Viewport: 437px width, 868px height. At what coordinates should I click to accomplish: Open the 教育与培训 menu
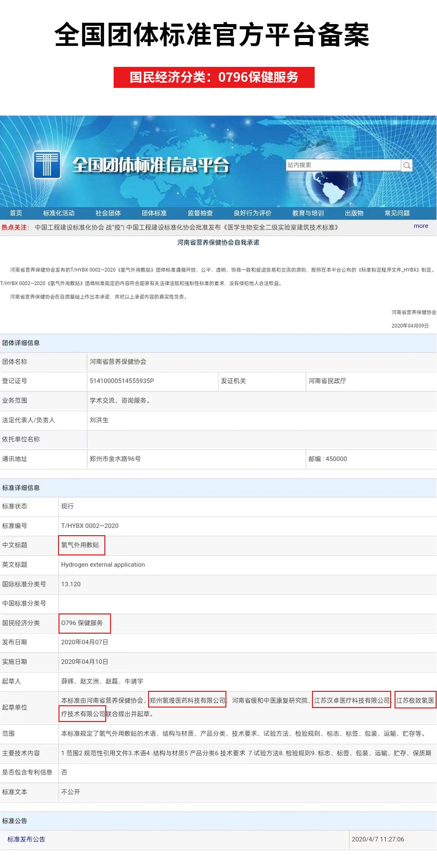(308, 213)
